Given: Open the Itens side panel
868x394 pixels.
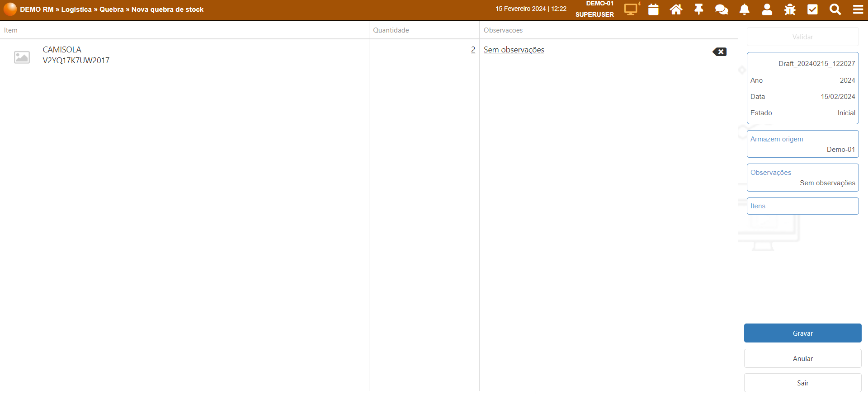Looking at the screenshot, I should pyautogui.click(x=802, y=206).
